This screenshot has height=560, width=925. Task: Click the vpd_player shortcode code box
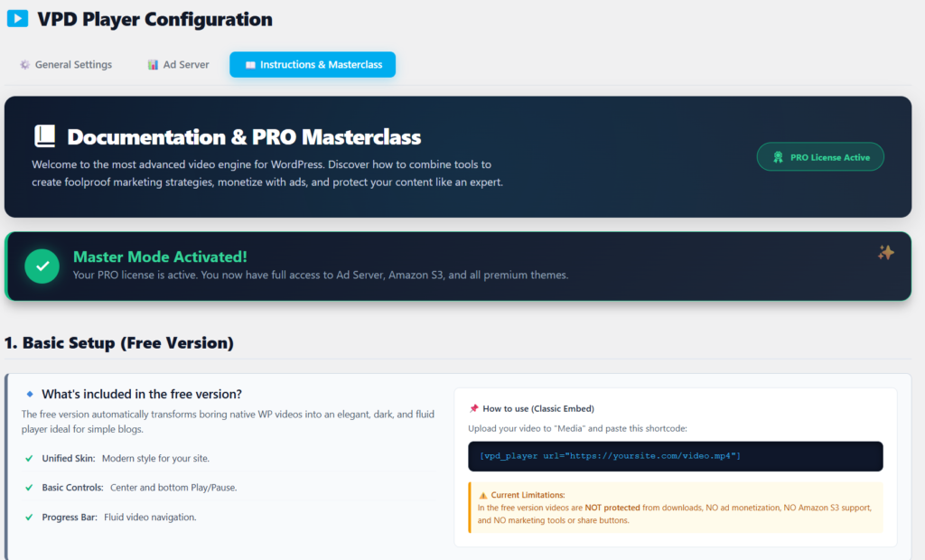tap(675, 456)
